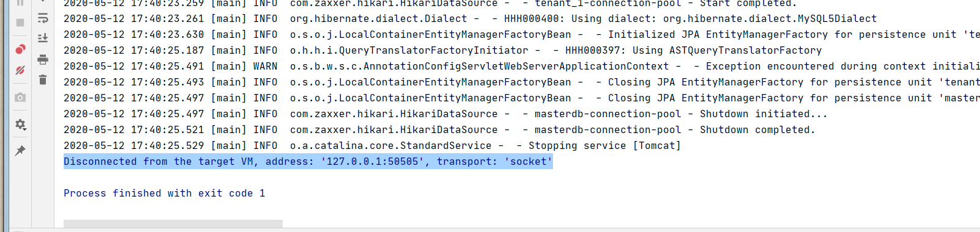Click 'masterdb-connection-pool - Shutdown completed.' log line
980x232 pixels.
[x=439, y=129]
